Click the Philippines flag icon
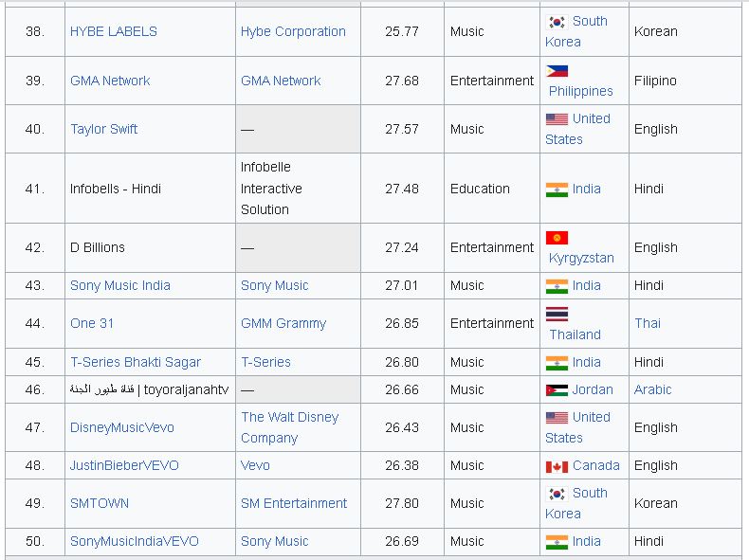 point(557,71)
